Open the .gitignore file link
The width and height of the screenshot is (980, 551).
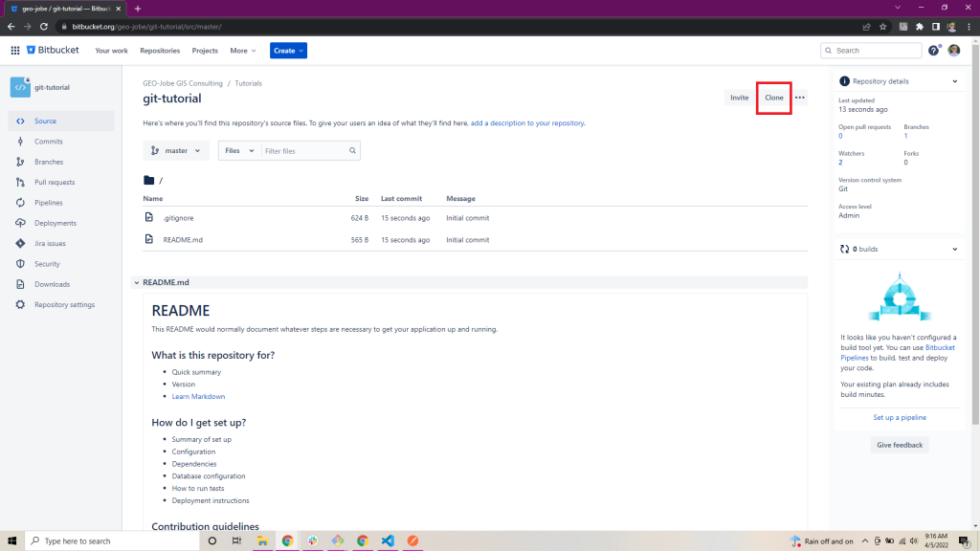point(179,218)
